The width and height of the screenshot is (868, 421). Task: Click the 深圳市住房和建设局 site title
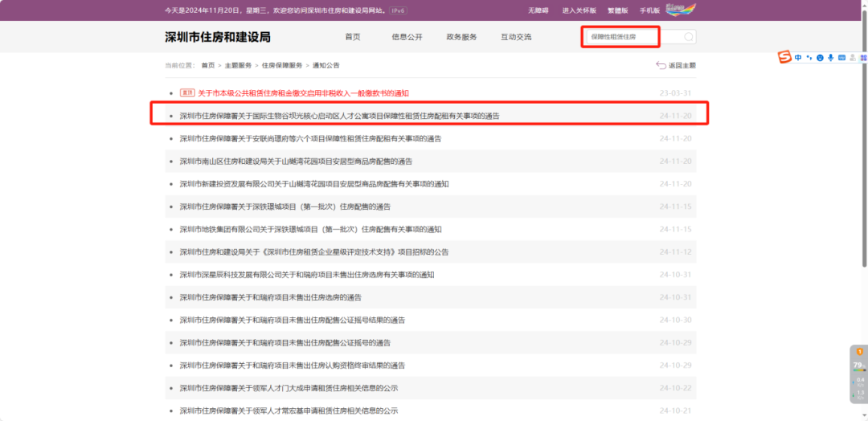click(218, 37)
